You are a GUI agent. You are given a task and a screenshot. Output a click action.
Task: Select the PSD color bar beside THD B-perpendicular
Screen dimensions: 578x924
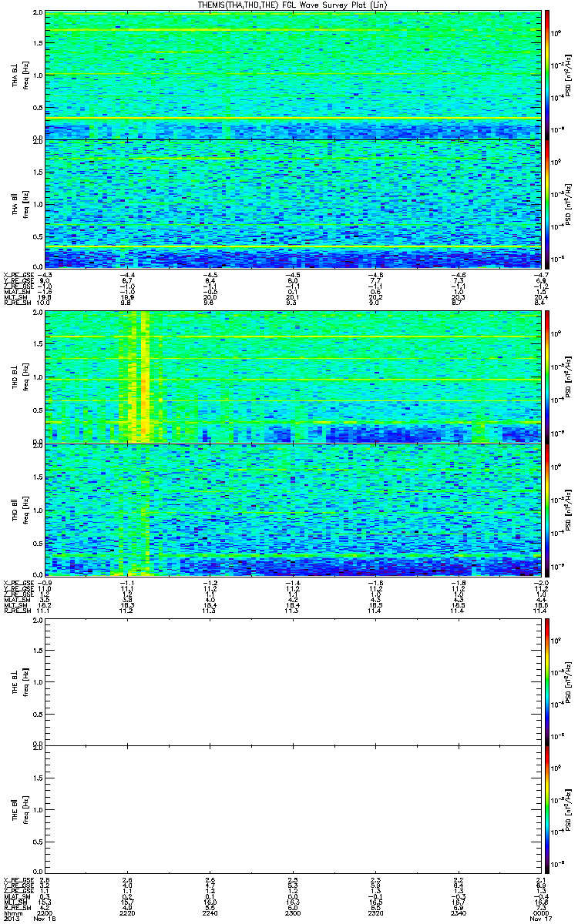[547, 376]
